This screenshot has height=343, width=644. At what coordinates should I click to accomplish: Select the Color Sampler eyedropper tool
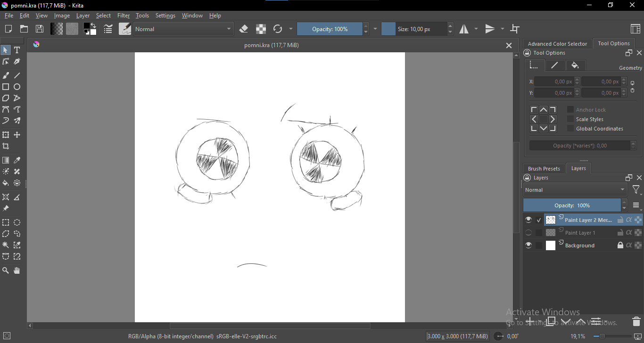[17, 160]
